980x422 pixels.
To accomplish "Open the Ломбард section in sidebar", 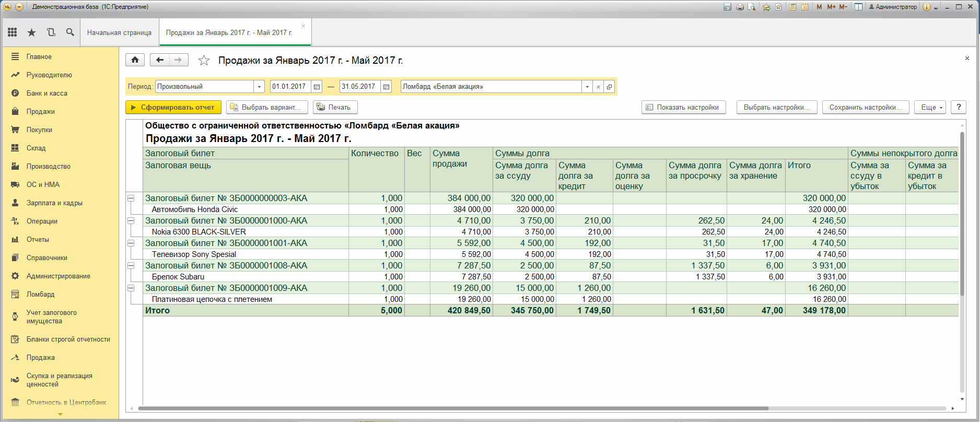I will tap(41, 295).
